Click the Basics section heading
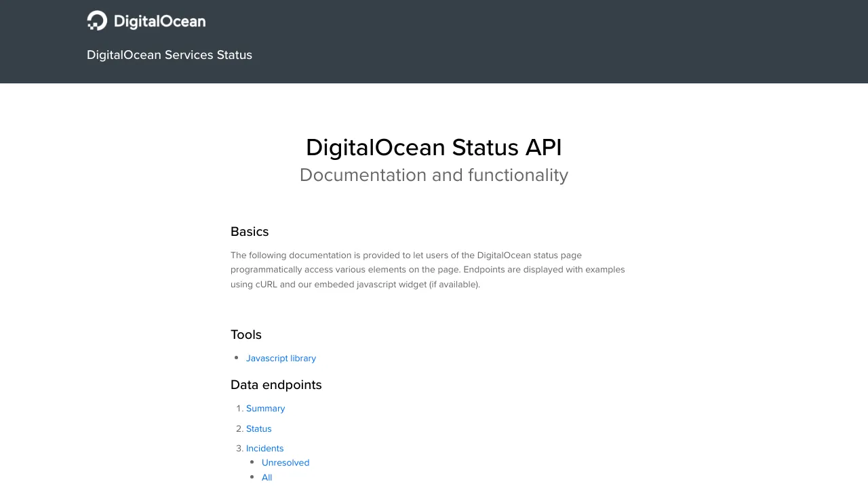Image resolution: width=868 pixels, height=488 pixels. tap(250, 232)
